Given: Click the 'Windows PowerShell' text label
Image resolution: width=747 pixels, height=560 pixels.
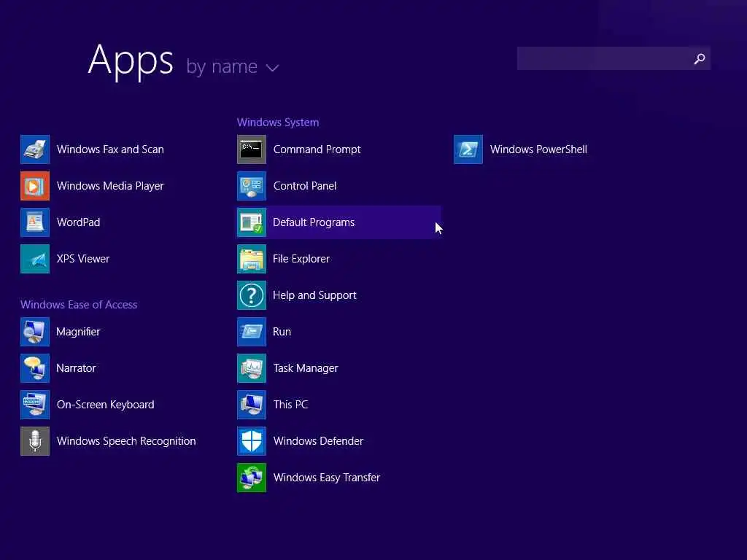Looking at the screenshot, I should click(x=539, y=149).
